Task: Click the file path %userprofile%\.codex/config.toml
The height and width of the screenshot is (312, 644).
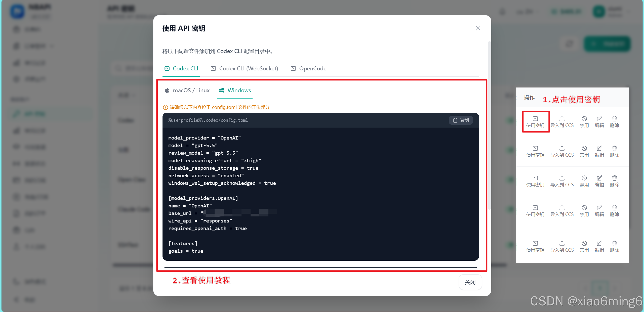Action: point(208,120)
